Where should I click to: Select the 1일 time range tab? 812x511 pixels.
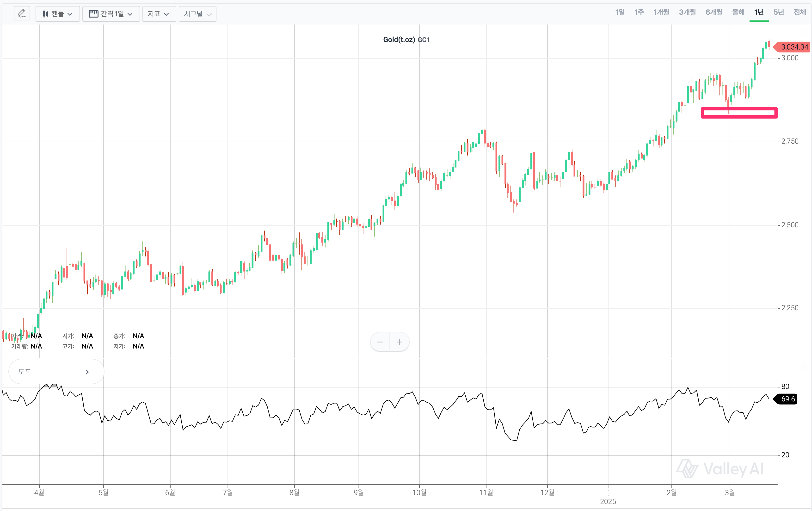pyautogui.click(x=620, y=12)
